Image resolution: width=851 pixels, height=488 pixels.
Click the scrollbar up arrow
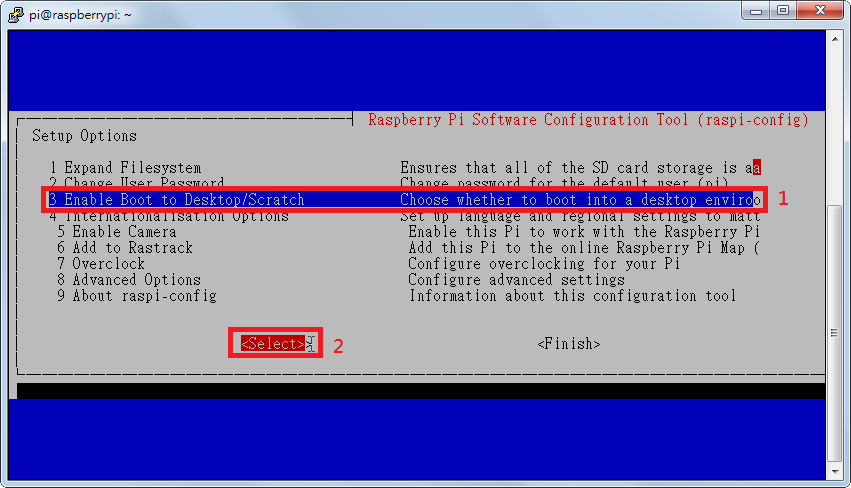point(835,38)
